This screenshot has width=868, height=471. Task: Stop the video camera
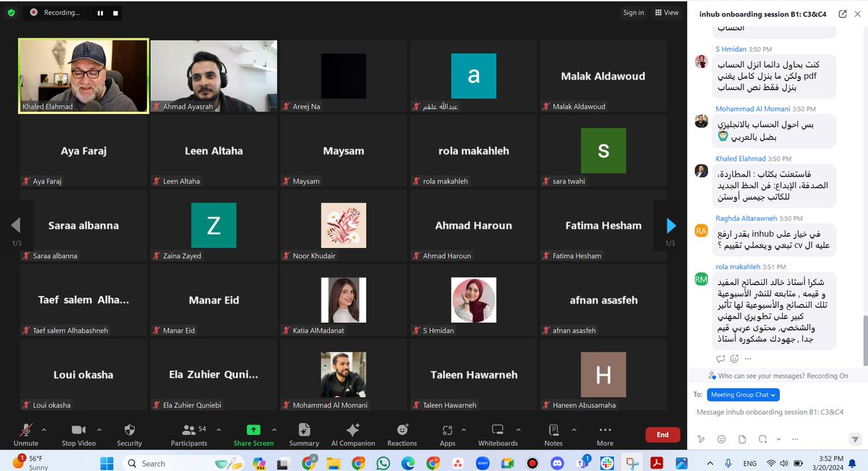point(78,434)
